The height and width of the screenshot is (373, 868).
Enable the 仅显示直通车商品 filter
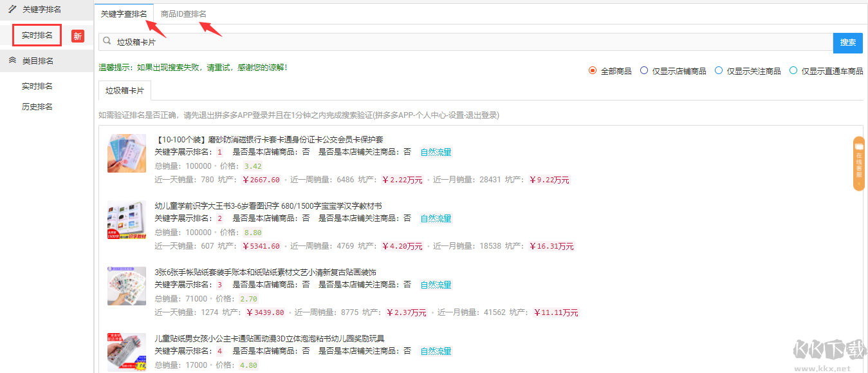(x=793, y=71)
